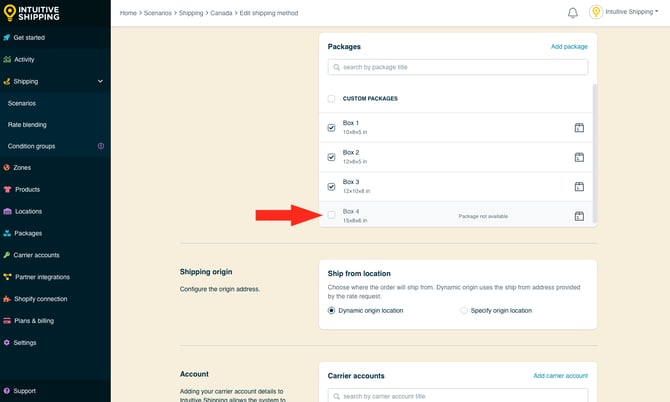This screenshot has width=670, height=402.
Task: Click the Support question mark icon
Action: 6,391
